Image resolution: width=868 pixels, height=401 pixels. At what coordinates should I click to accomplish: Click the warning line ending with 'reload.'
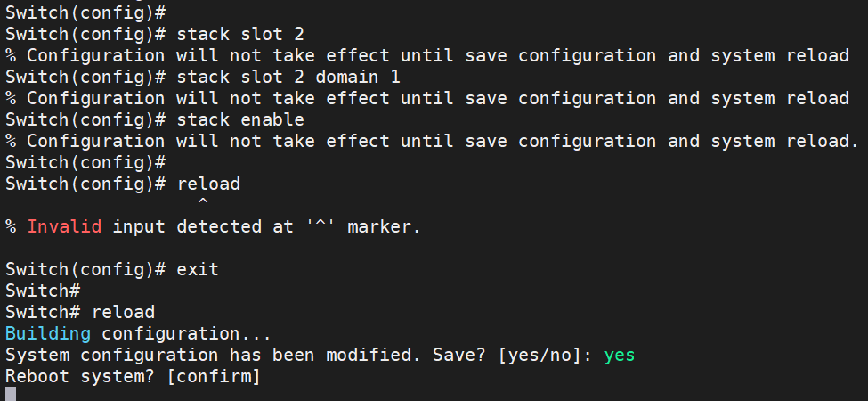point(433,141)
